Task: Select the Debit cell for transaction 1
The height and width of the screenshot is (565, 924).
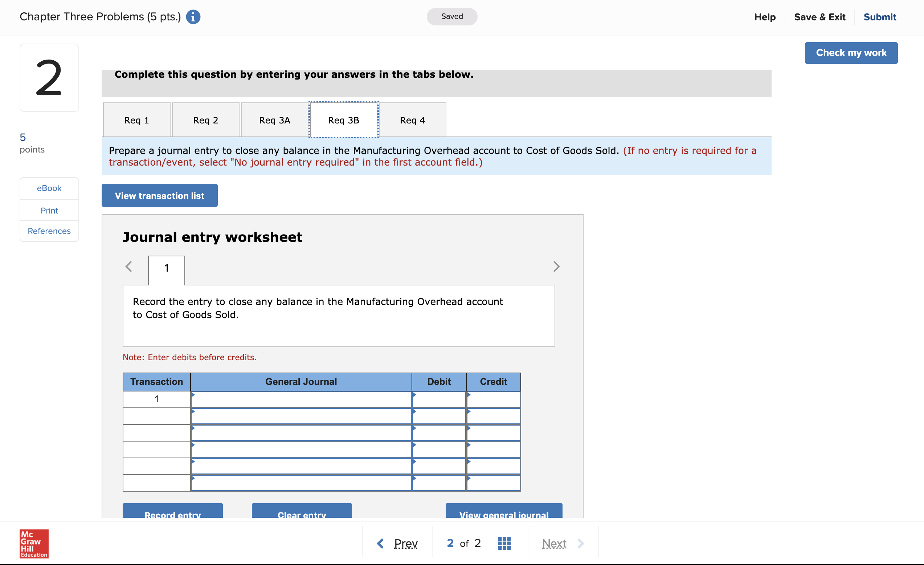Action: (x=439, y=399)
